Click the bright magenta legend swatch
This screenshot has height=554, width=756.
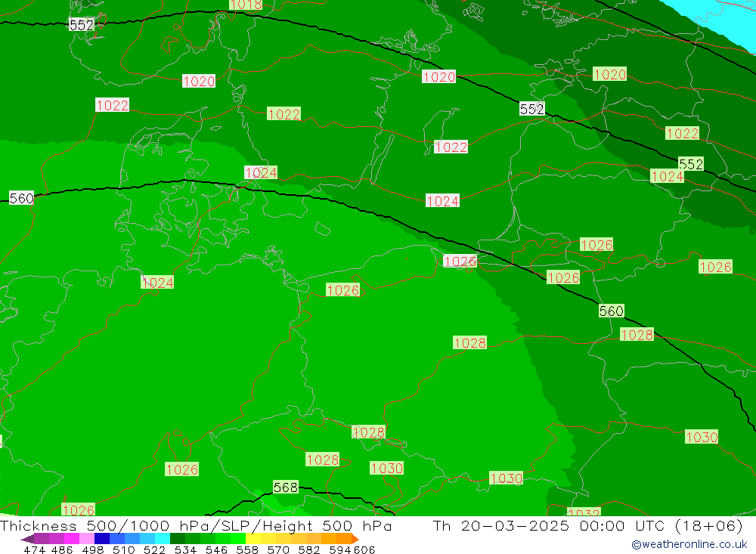72,539
